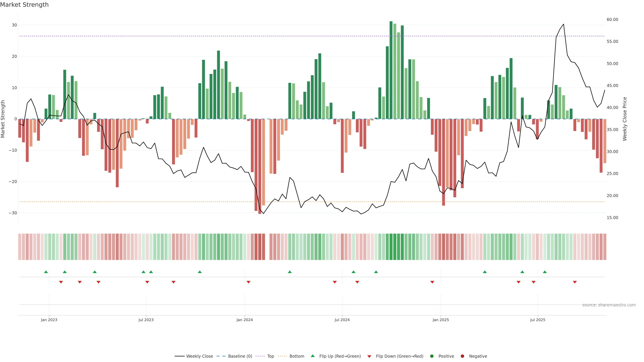Click the Jan 2025 x-axis label
644x362 pixels.
click(x=441, y=320)
